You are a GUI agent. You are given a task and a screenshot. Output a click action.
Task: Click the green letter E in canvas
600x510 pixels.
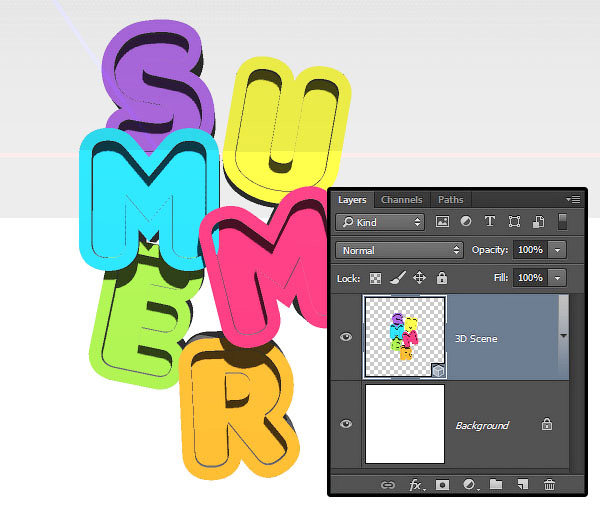(142, 325)
